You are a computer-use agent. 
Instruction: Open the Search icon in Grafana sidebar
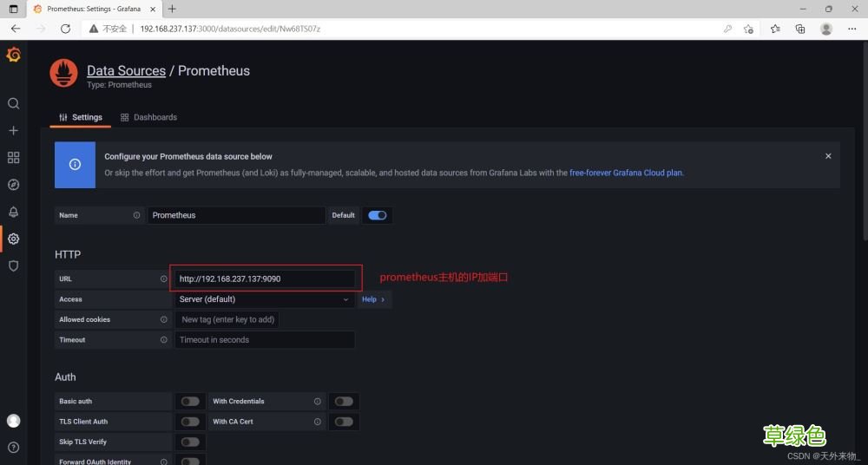tap(13, 103)
